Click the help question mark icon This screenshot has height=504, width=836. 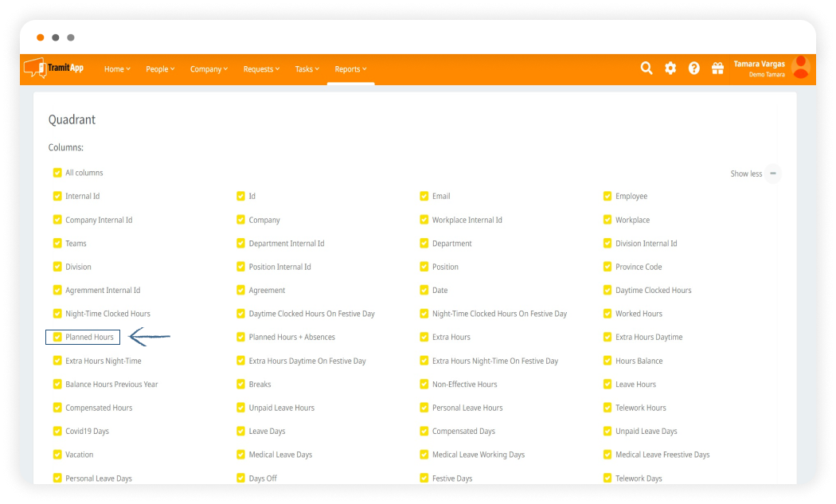693,68
